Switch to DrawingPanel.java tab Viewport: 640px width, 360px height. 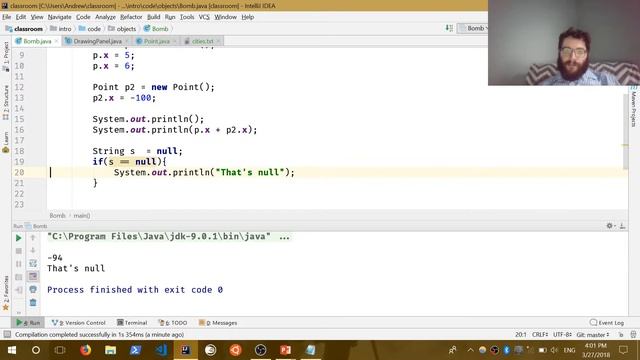point(97,41)
